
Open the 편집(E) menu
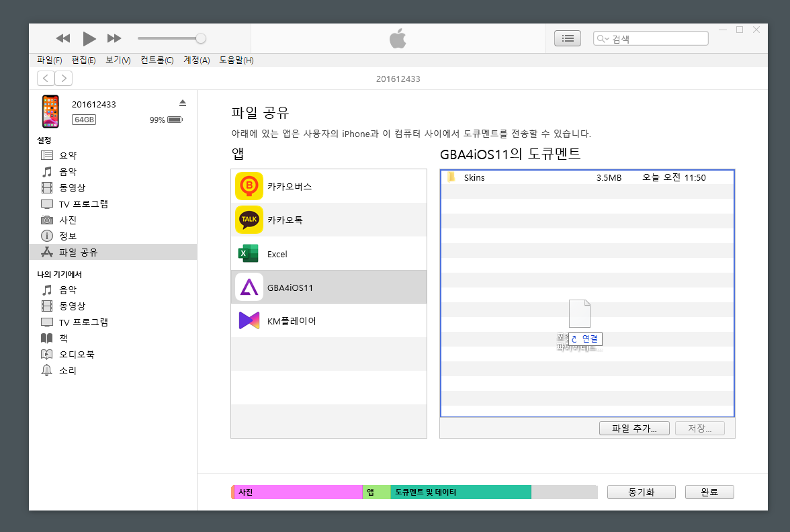pos(83,60)
